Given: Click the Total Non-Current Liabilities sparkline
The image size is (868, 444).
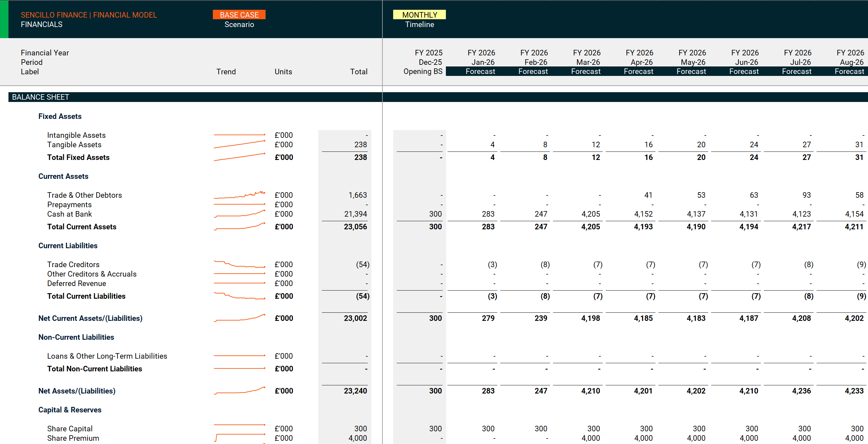Looking at the screenshot, I should pos(239,369).
